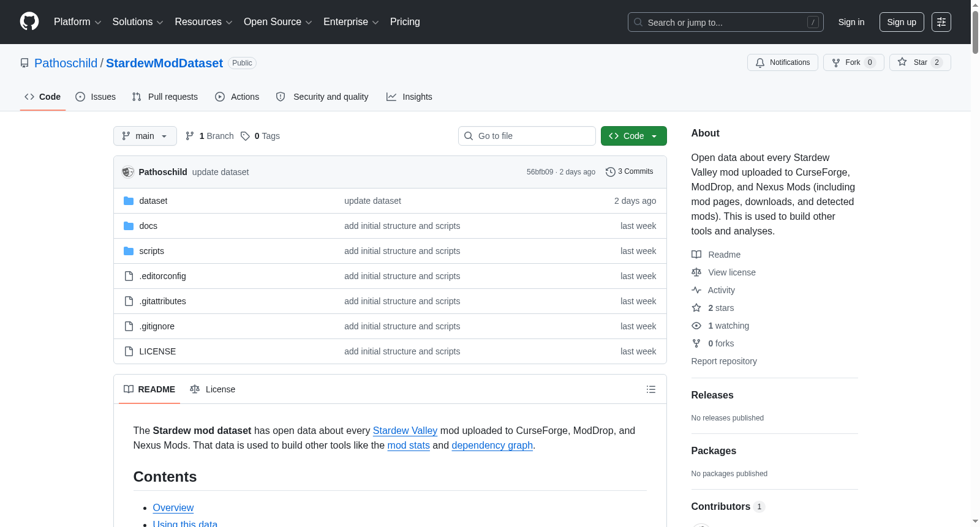Image resolution: width=980 pixels, height=527 pixels.
Task: Click the Pricing link
Action: tap(405, 22)
